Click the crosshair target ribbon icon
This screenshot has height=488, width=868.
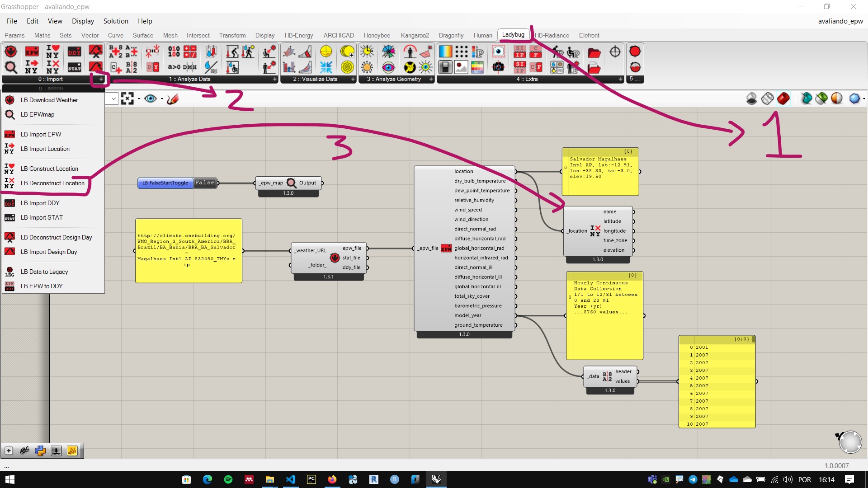(615, 52)
